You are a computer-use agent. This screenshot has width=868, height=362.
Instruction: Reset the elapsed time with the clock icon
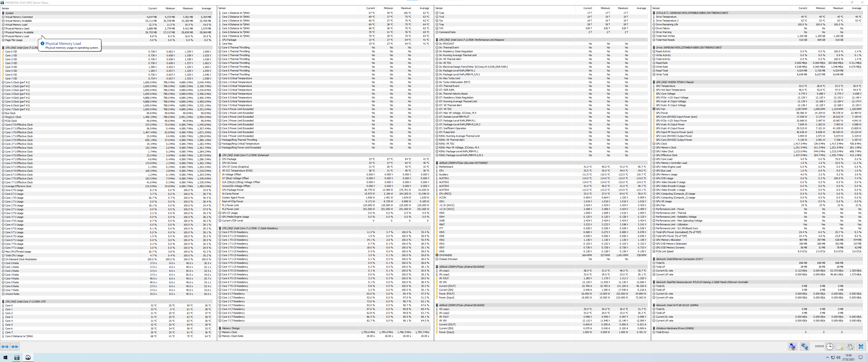click(830, 346)
